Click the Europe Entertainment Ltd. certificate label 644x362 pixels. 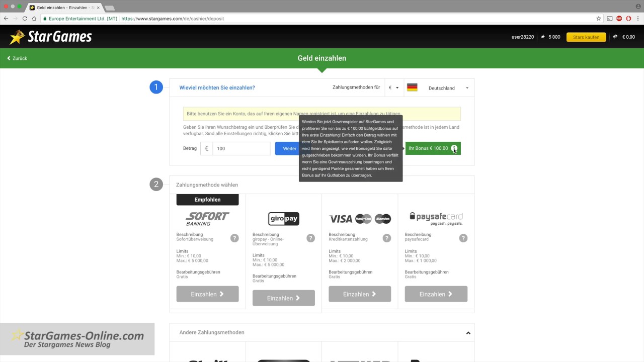(80, 19)
